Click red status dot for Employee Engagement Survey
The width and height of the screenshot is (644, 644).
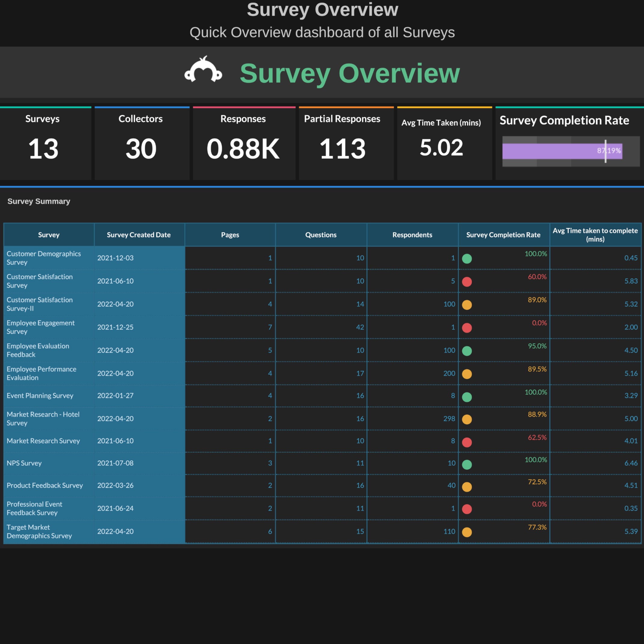[x=467, y=328]
